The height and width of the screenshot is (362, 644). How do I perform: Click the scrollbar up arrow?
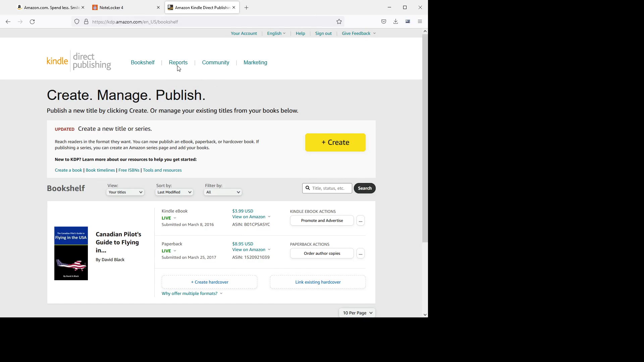point(425,31)
